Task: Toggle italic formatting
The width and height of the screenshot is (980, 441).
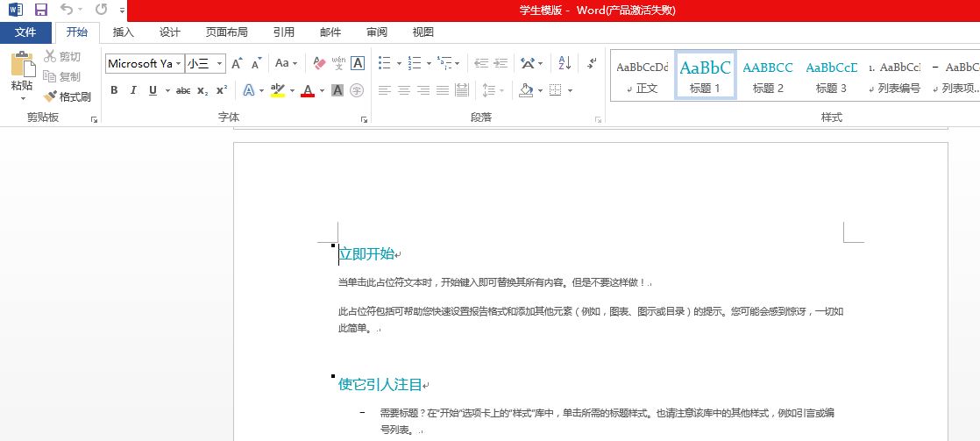Action: (133, 90)
